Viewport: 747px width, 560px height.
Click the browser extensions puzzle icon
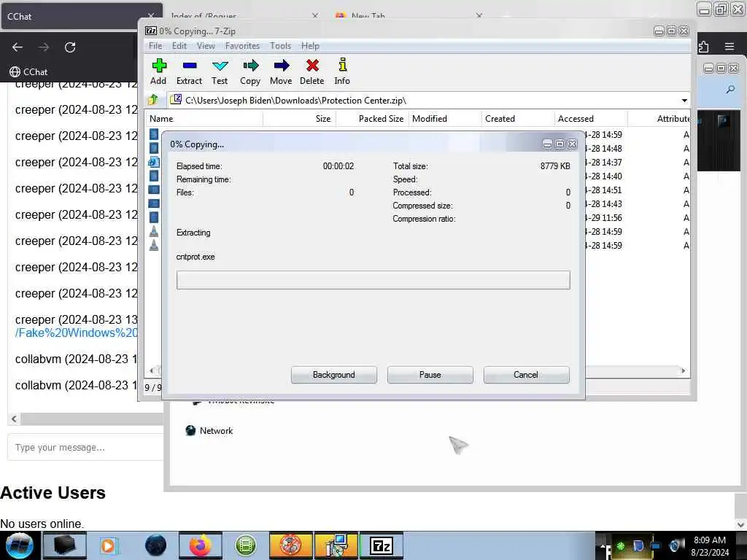704,47
